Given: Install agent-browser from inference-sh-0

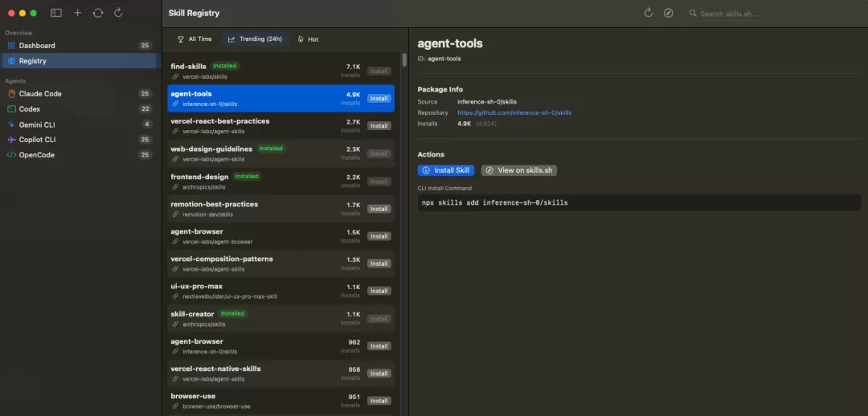Looking at the screenshot, I should pos(379,346).
